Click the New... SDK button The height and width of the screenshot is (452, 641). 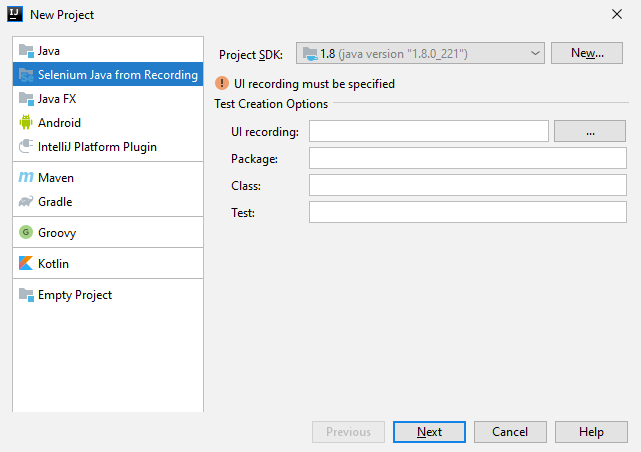pyautogui.click(x=587, y=53)
